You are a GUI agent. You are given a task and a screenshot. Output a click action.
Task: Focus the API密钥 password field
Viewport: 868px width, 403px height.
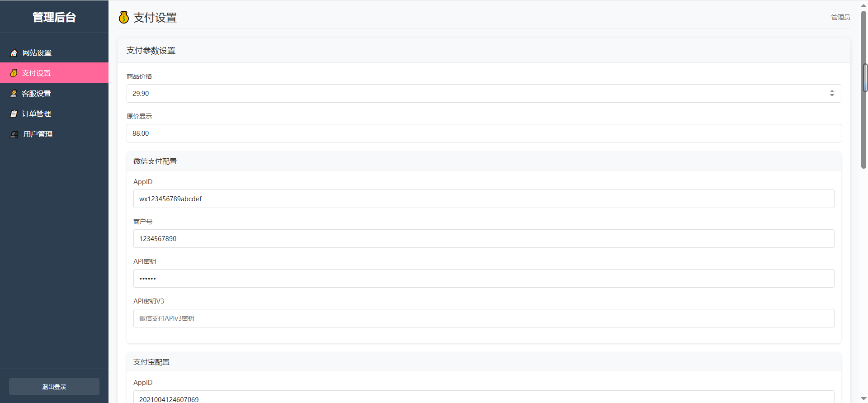pos(484,279)
